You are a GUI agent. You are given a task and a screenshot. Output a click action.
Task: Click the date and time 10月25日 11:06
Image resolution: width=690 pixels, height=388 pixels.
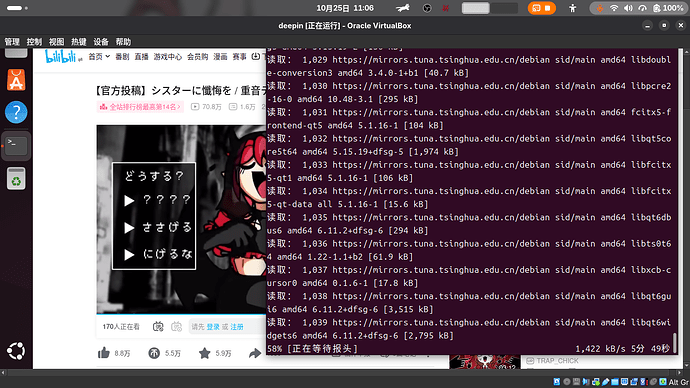345,8
